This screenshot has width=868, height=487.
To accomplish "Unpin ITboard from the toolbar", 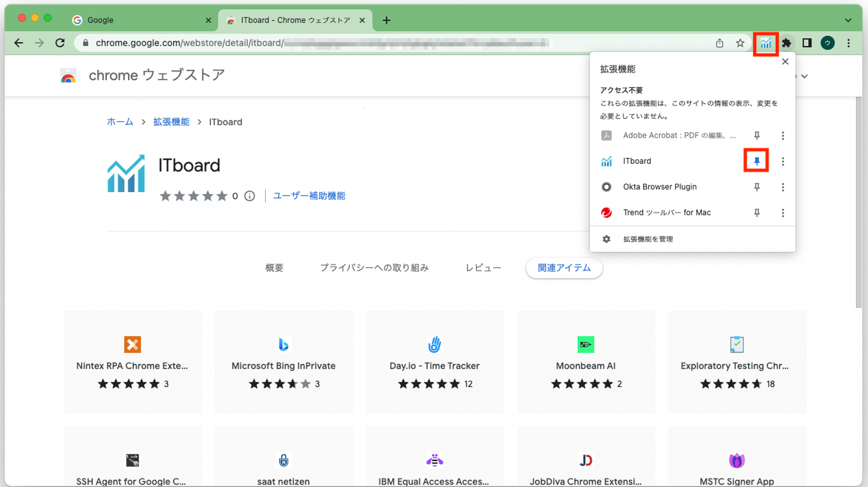I will [756, 161].
